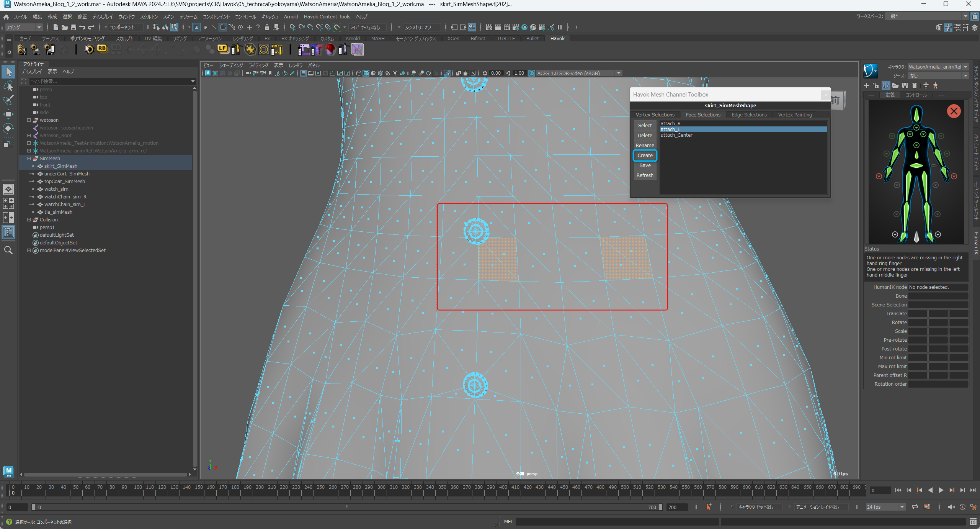980x529 pixels.
Task: Toggle select by component type button
Action: click(174, 27)
